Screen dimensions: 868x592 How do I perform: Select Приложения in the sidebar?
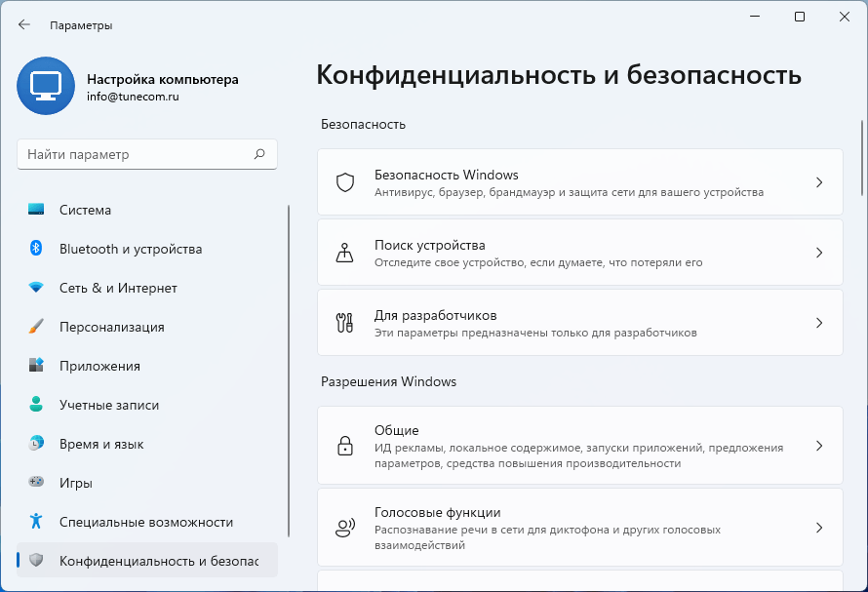point(99,366)
